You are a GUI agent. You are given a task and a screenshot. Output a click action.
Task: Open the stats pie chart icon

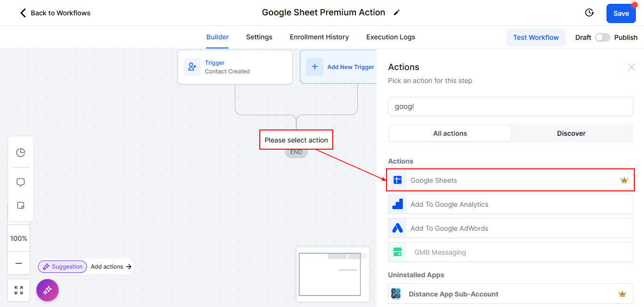point(20,153)
